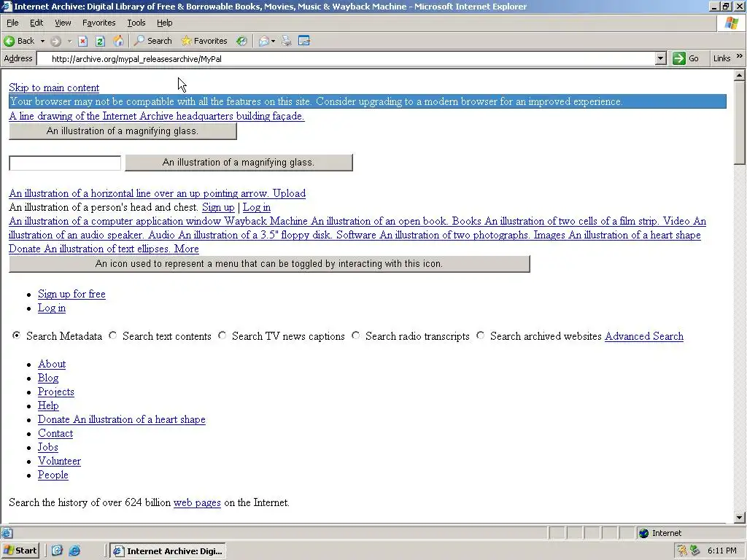Open the Back button history dropdown arrow
The image size is (747, 560).
click(42, 41)
